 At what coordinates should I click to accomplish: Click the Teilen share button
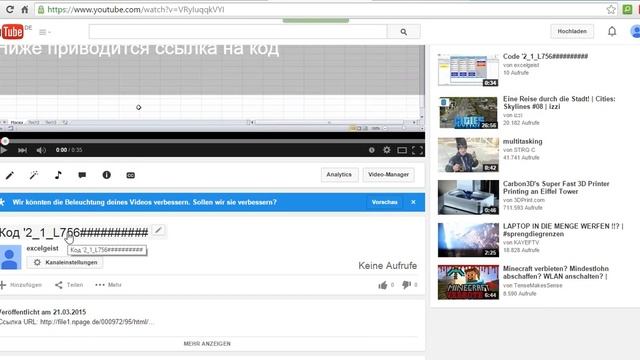coord(69,285)
